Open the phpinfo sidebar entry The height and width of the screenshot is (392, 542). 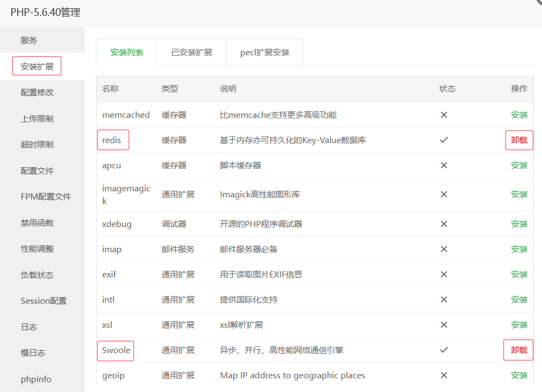(36, 379)
